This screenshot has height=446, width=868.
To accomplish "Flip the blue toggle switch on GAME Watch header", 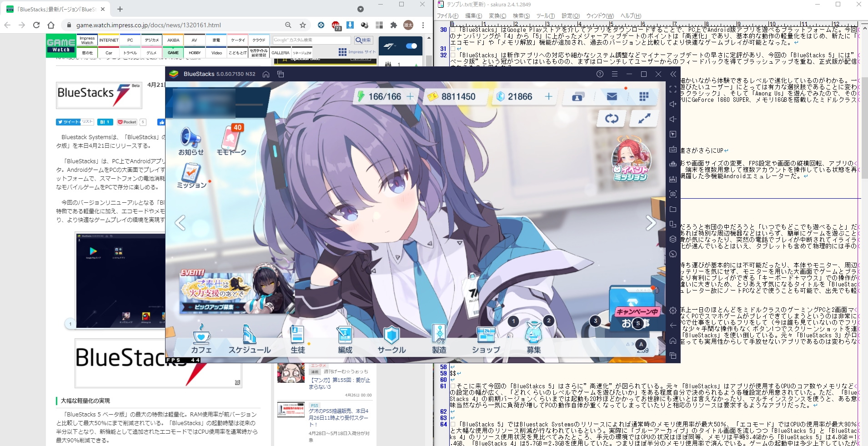I will (411, 45).
